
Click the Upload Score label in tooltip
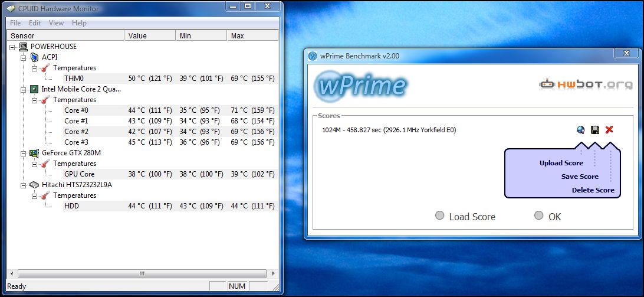[x=561, y=163]
